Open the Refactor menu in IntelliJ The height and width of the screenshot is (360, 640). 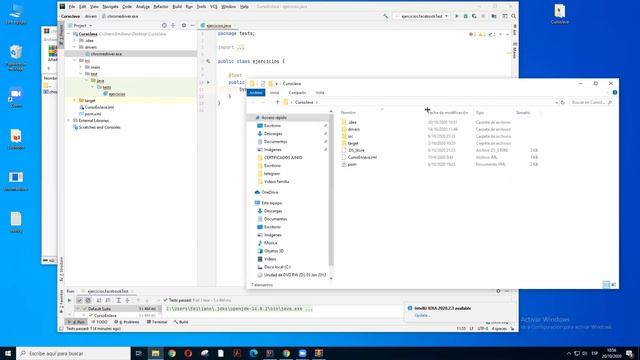(x=161, y=7)
